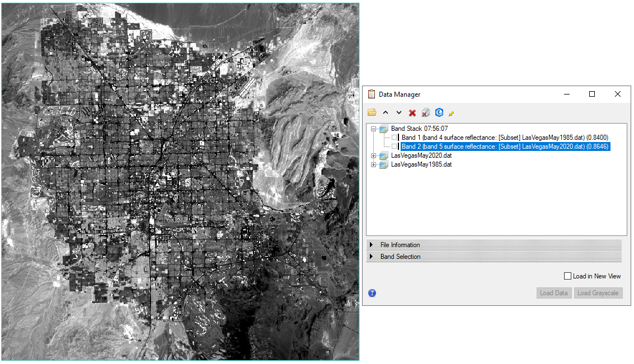Click the Load Grayscale button
Screen dimensions: 634x364
pos(598,293)
